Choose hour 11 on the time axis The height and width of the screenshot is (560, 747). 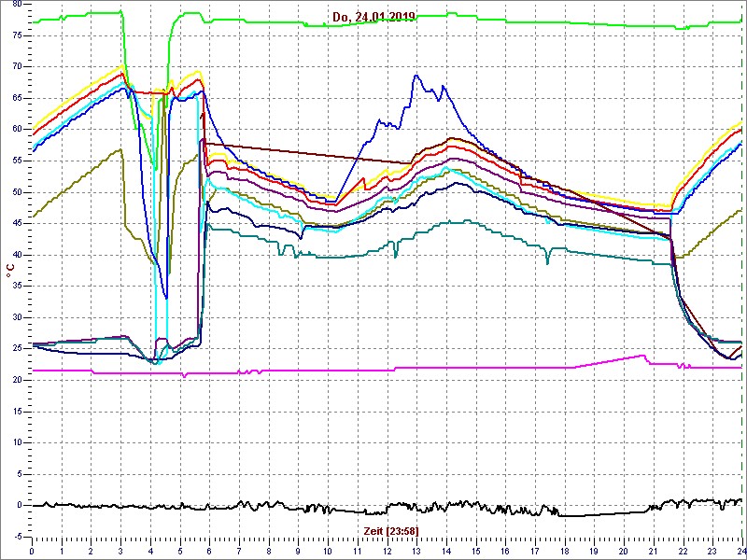(357, 551)
